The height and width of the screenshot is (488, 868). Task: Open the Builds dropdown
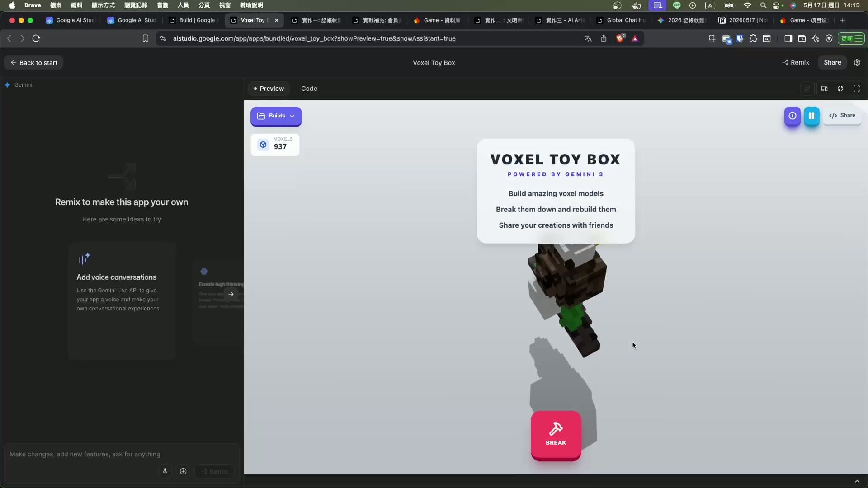pyautogui.click(x=276, y=116)
